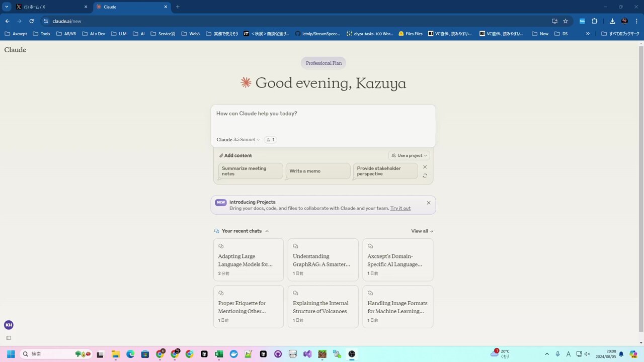Reload the page with browser refresh icon
The height and width of the screenshot is (362, 644).
click(31, 21)
